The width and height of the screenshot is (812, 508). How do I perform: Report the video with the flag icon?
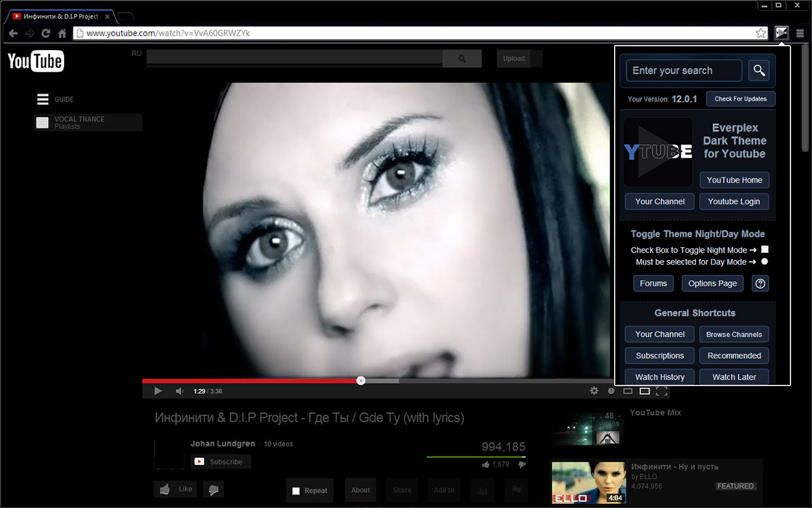pyautogui.click(x=516, y=490)
